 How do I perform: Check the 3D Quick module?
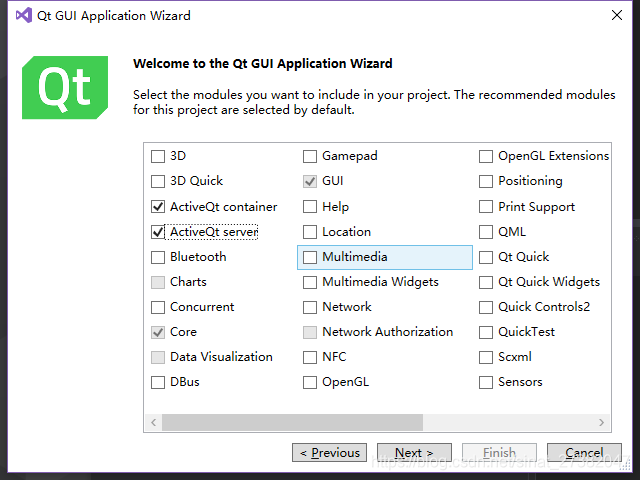point(158,181)
